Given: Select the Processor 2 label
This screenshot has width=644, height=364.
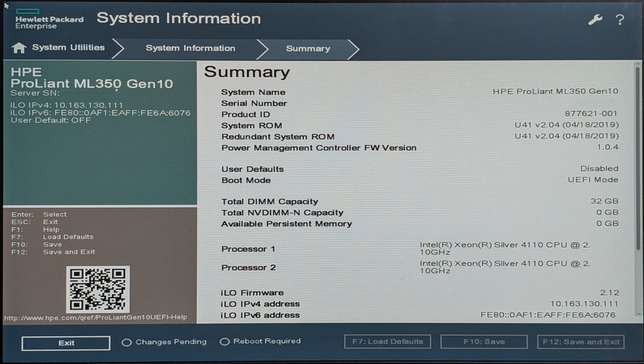Looking at the screenshot, I should click(249, 267).
